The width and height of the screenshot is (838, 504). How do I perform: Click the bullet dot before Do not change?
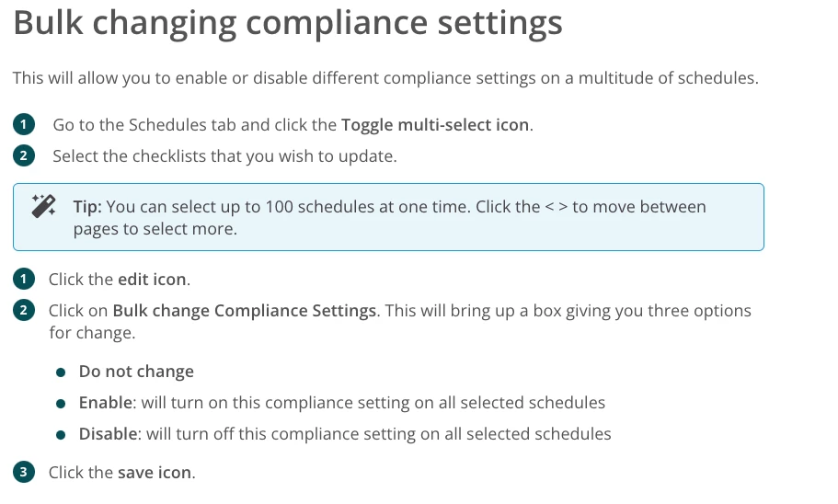tap(61, 372)
